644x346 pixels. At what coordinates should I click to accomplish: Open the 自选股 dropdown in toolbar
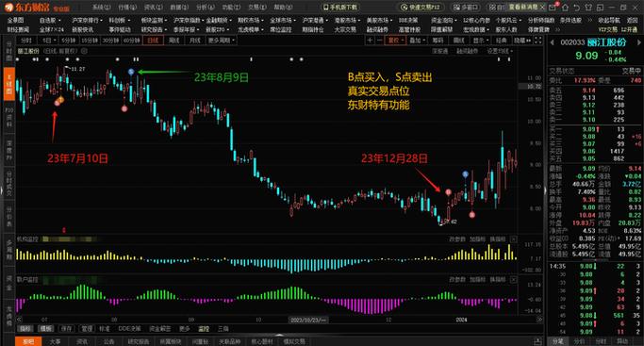[50, 20]
